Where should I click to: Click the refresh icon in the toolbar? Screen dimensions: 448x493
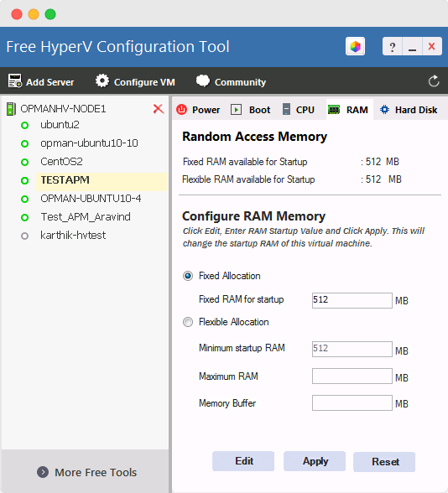pos(434,81)
